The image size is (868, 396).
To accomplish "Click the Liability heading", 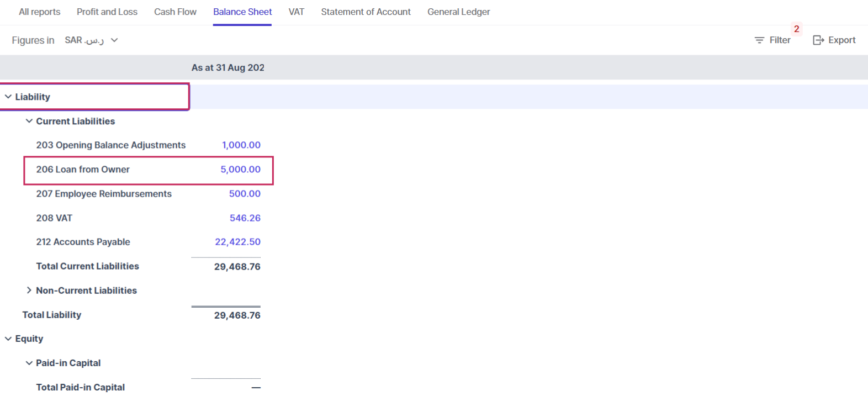I will pos(33,97).
